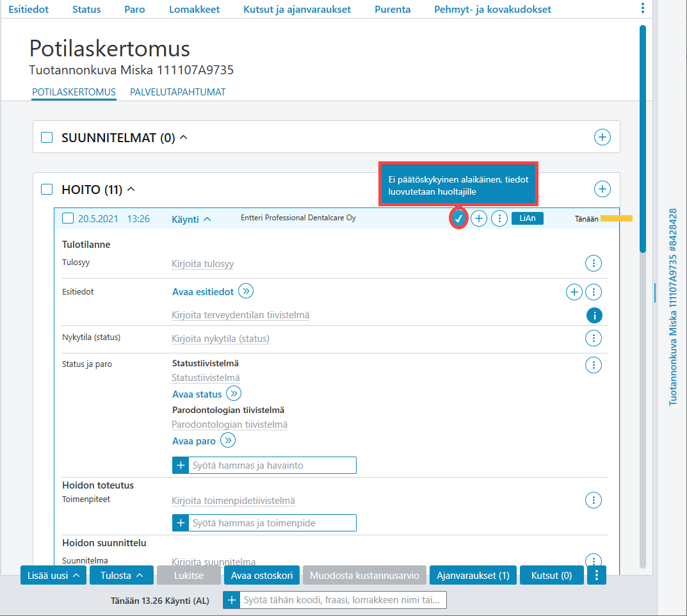Click the Avaa ostoskori button
This screenshot has height=616, width=687.
[x=262, y=575]
